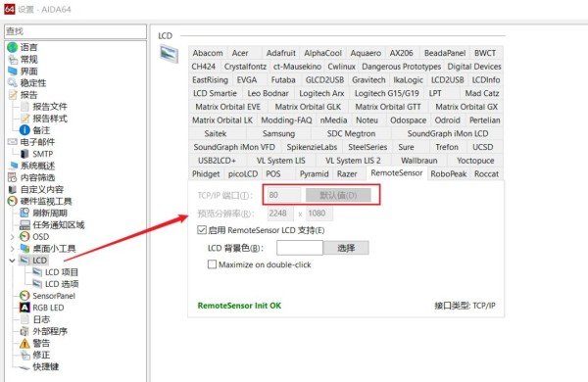Click the 报告文件 page icon
588x382 pixels.
[x=24, y=107]
